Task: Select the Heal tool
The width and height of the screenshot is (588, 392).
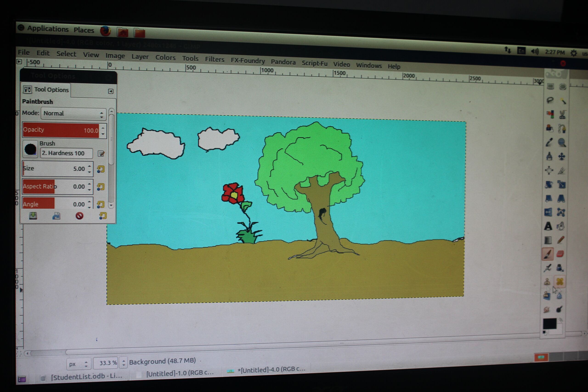Action: (x=560, y=282)
